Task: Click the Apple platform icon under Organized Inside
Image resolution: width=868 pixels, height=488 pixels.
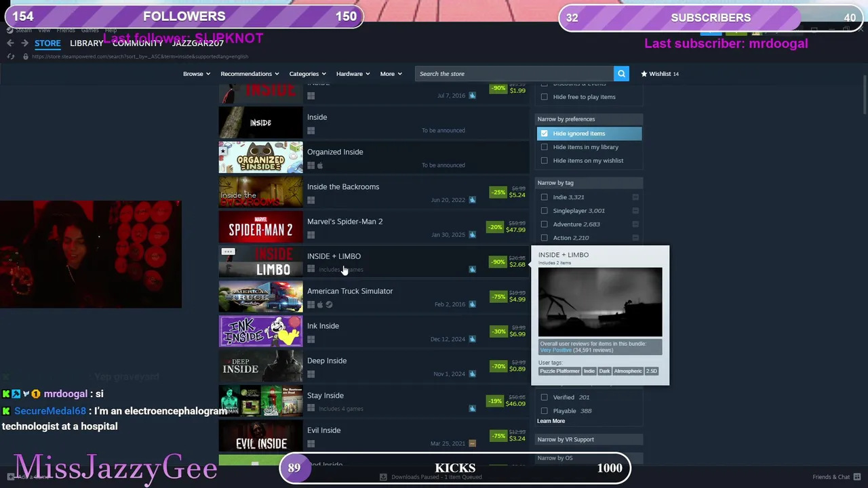Action: tap(320, 165)
